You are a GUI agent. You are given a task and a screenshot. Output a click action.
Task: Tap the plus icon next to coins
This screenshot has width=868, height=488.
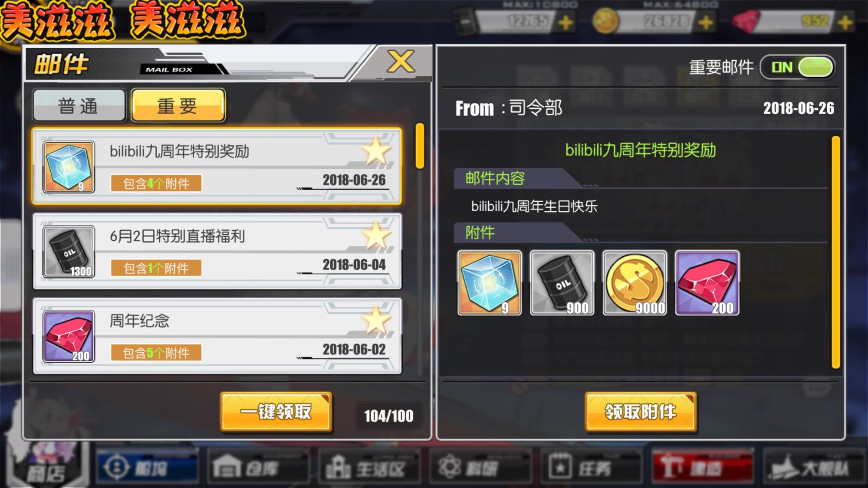706,22
